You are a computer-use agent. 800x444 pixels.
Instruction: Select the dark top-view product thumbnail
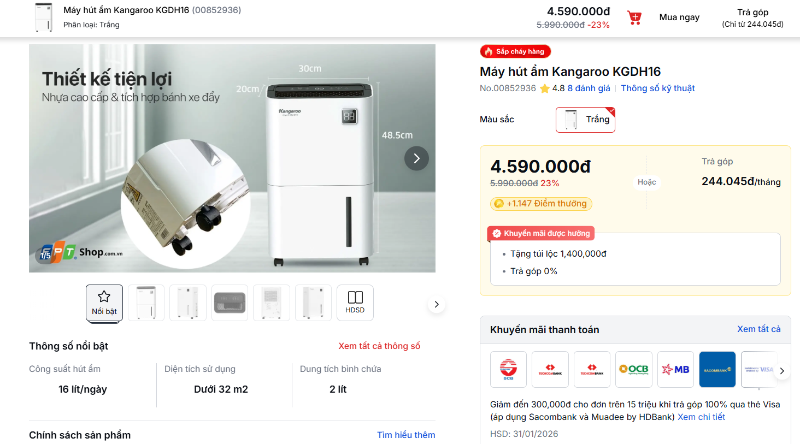click(230, 302)
